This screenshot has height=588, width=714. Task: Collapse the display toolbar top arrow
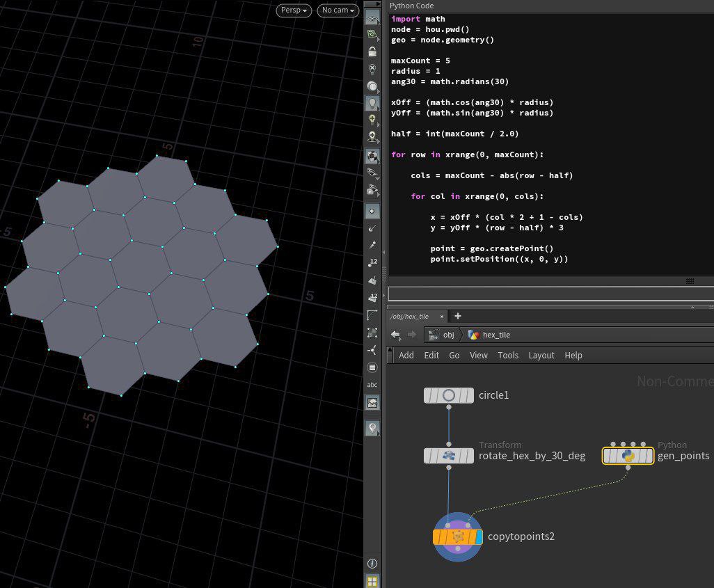tap(372, 4)
